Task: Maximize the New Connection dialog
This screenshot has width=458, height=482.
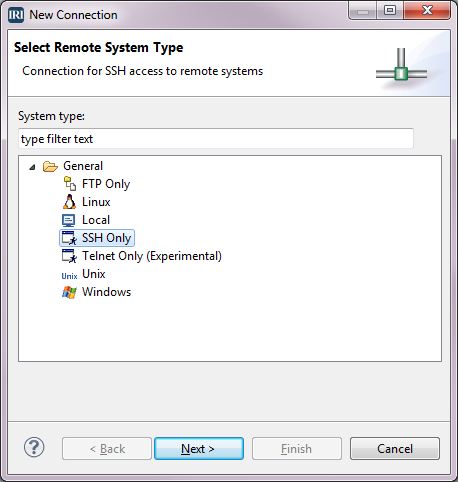Action: pyautogui.click(x=390, y=10)
